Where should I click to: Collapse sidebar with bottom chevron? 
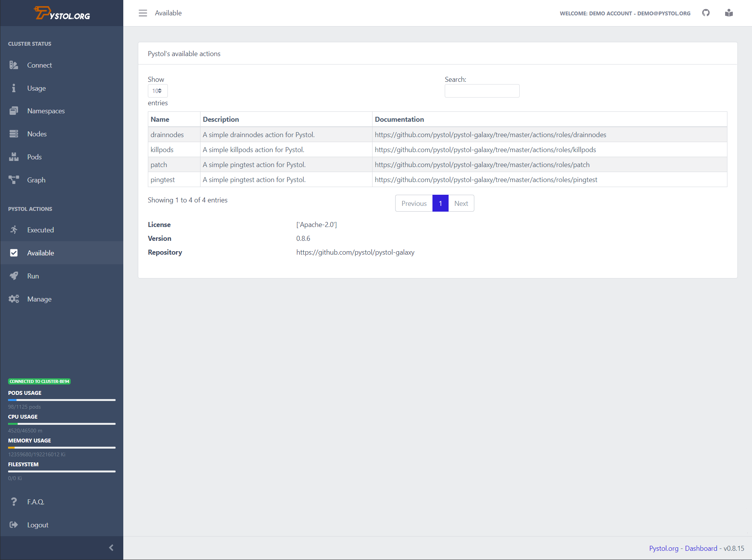111,548
